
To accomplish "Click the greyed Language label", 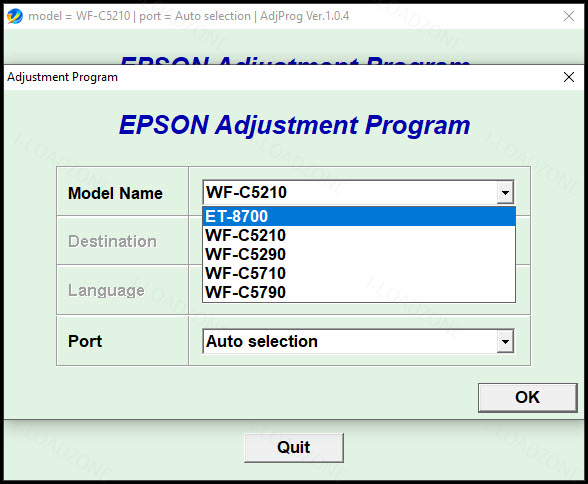I will (x=106, y=291).
